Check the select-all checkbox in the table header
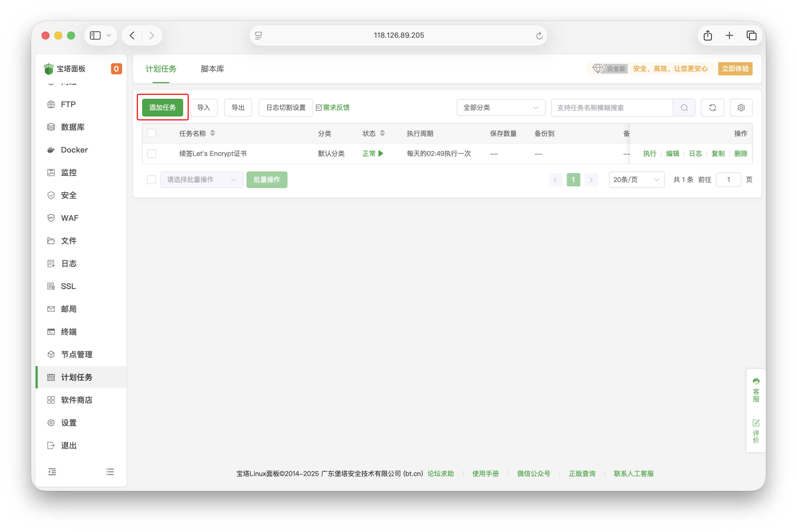 click(x=152, y=133)
